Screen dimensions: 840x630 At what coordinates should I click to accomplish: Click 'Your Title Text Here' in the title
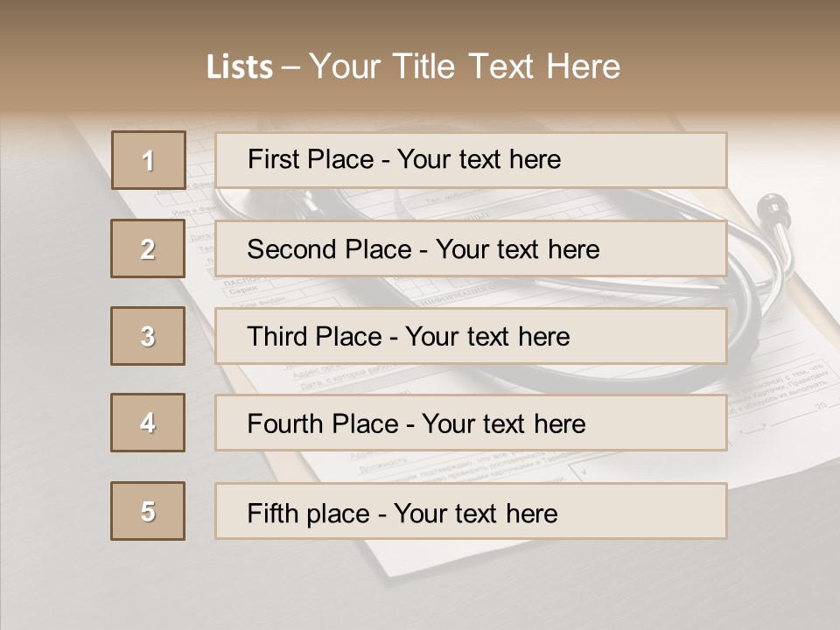(465, 66)
